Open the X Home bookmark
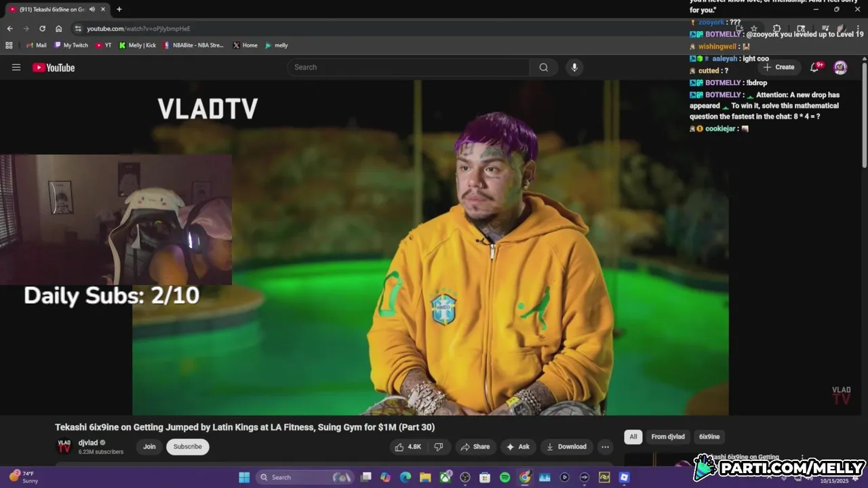The image size is (868, 488). click(245, 45)
